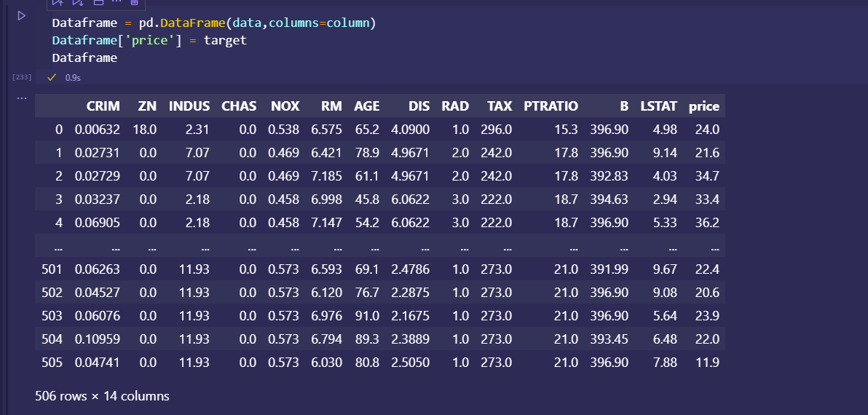
Task: Click the CRIM value 0.02731
Action: 98,153
